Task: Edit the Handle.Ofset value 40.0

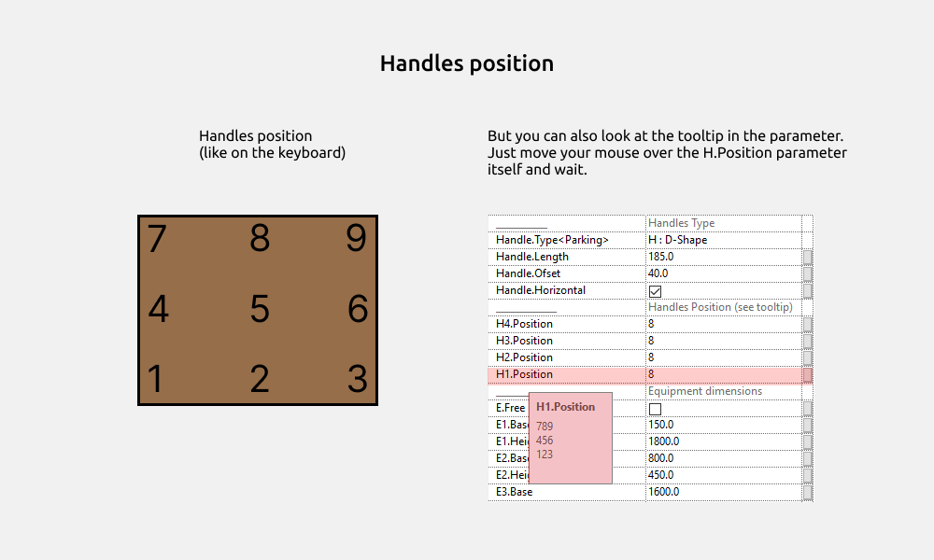Action: (723, 273)
